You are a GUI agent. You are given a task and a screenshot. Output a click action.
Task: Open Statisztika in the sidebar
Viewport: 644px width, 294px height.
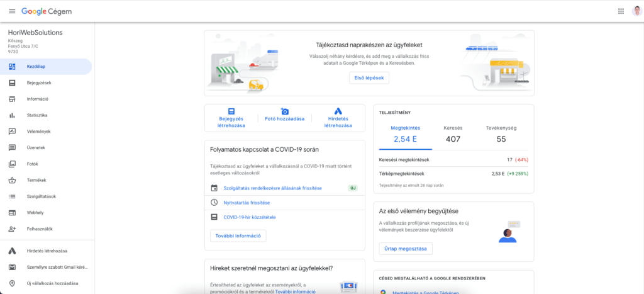[46, 115]
